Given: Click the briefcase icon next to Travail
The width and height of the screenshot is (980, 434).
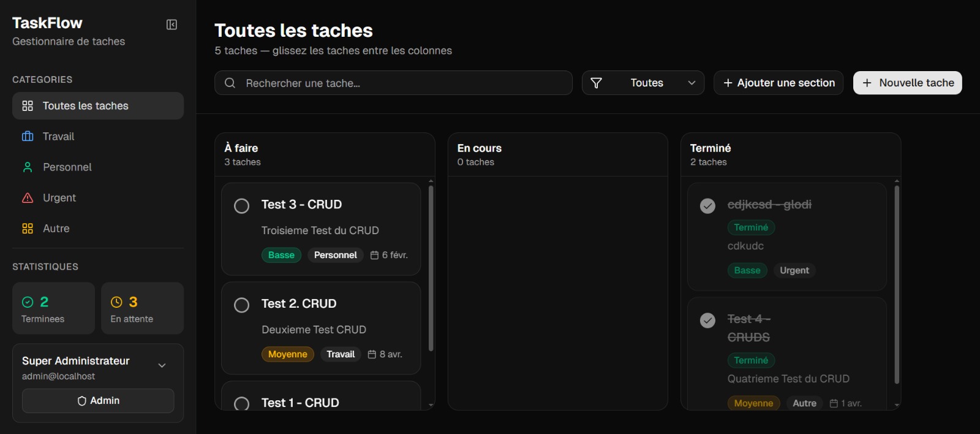Looking at the screenshot, I should [x=28, y=136].
